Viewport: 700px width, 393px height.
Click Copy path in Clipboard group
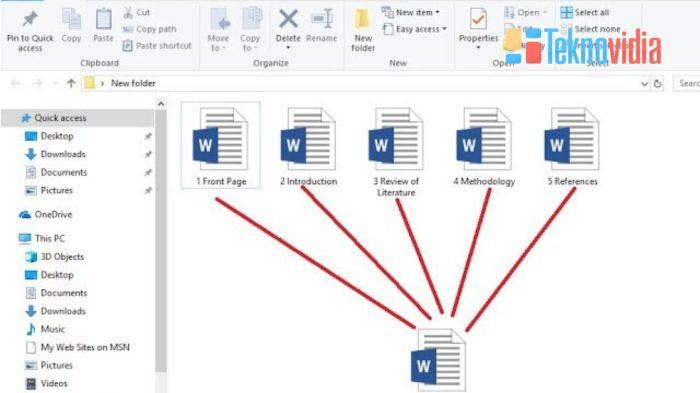tap(150, 29)
